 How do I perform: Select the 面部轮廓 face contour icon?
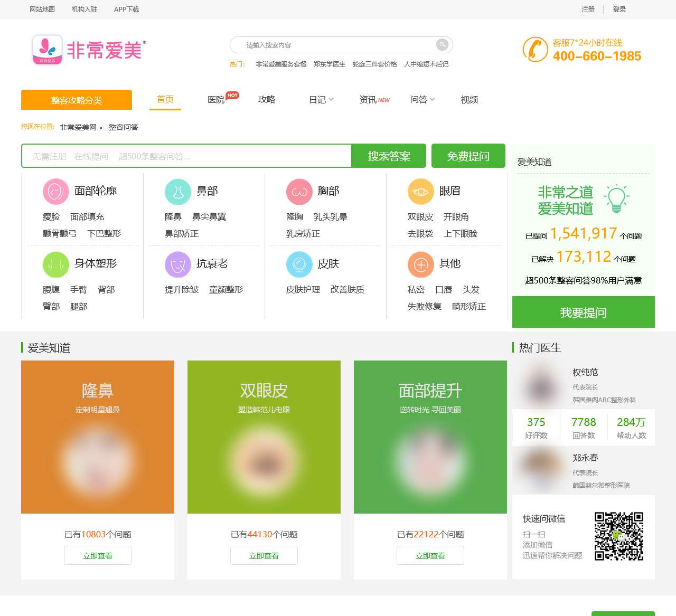coord(55,191)
